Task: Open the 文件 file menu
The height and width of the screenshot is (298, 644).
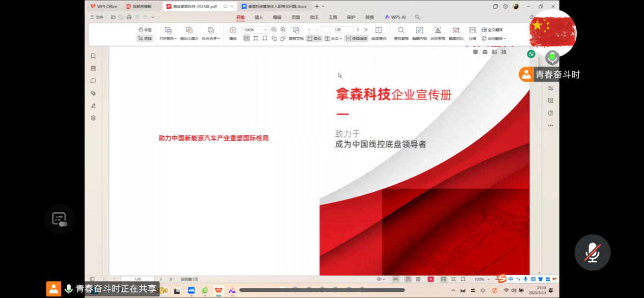Action: tap(96, 17)
